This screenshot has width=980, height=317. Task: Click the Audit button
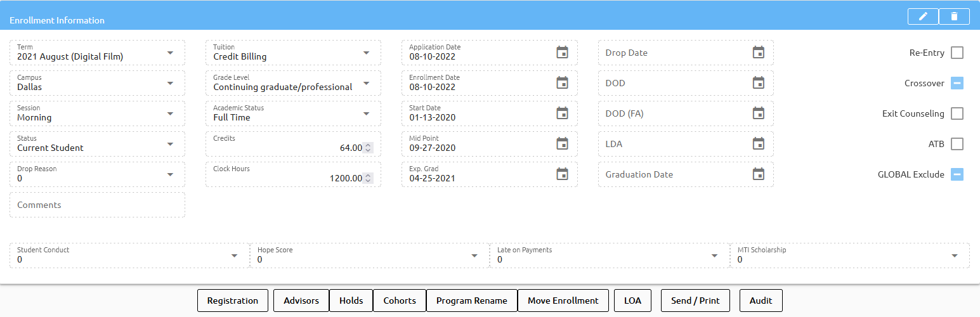point(761,301)
